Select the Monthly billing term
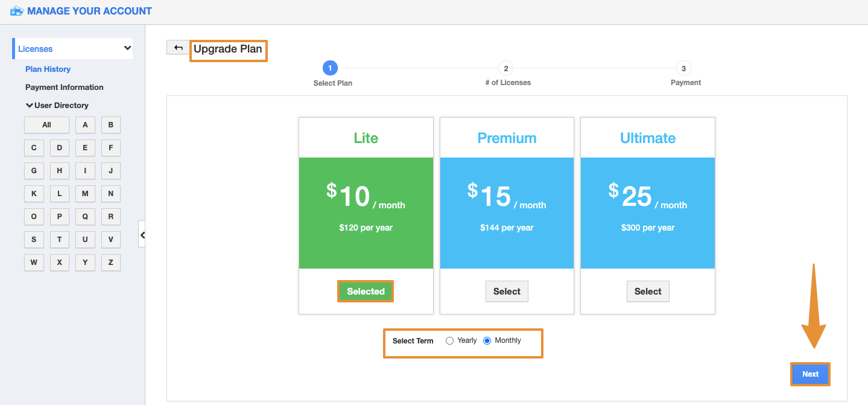This screenshot has height=405, width=868. (x=487, y=340)
